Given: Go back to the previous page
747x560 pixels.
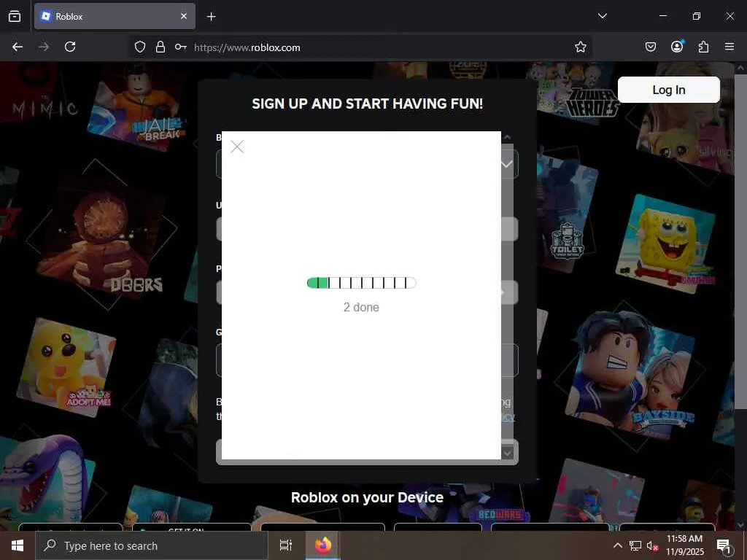Looking at the screenshot, I should [x=18, y=47].
